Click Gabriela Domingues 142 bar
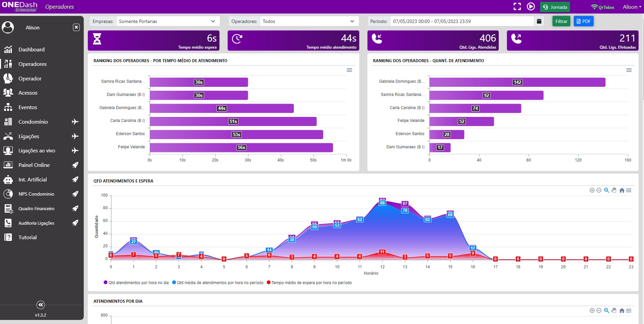 click(x=517, y=82)
